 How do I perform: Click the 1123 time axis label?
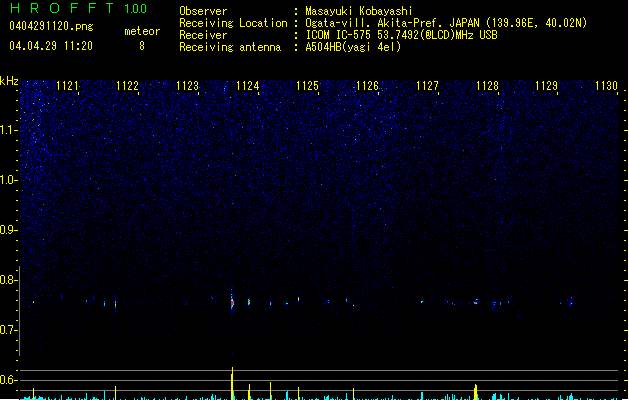(x=187, y=86)
